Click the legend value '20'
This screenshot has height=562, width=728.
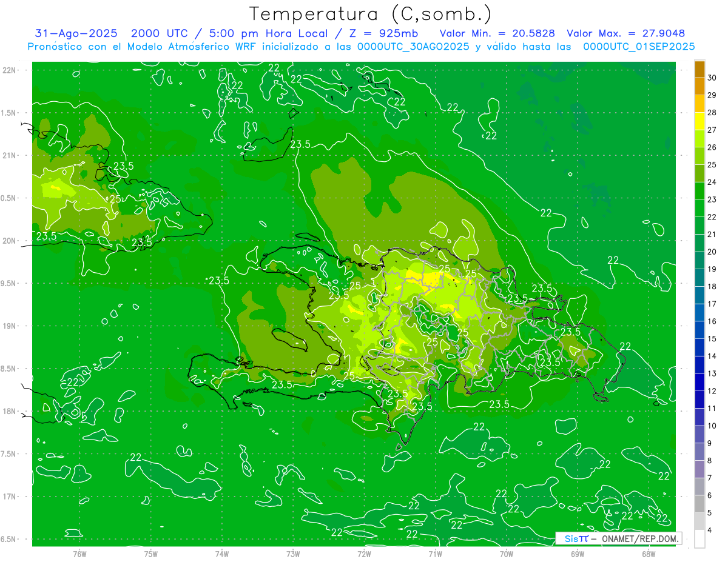click(x=712, y=252)
